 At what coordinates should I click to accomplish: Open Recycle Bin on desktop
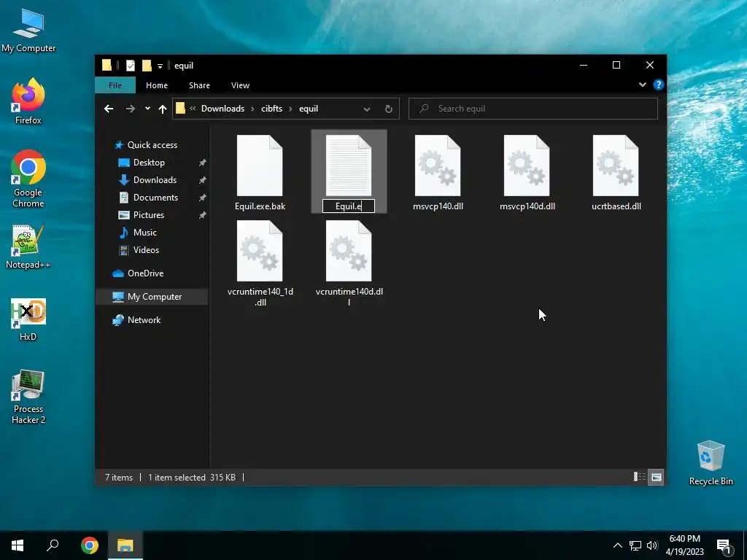coord(711,463)
